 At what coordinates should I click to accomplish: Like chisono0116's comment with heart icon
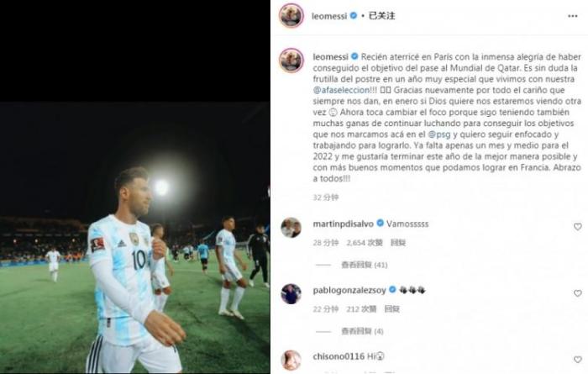coord(578,360)
